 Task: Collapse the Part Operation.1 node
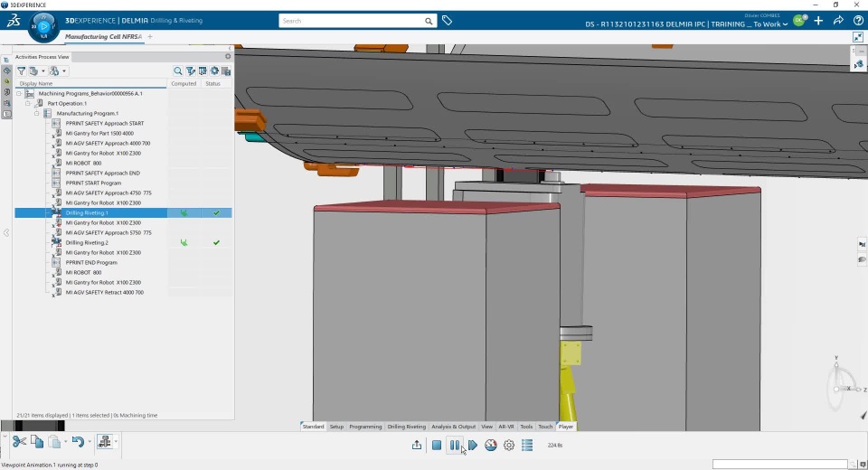click(x=28, y=104)
